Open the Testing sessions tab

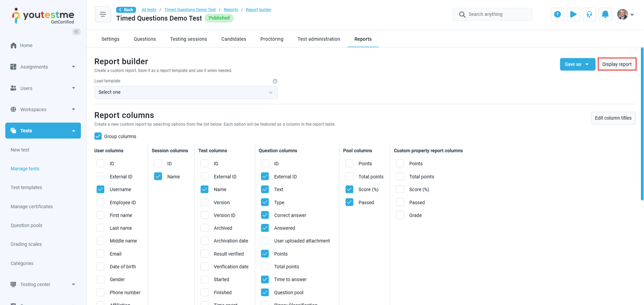pyautogui.click(x=188, y=39)
